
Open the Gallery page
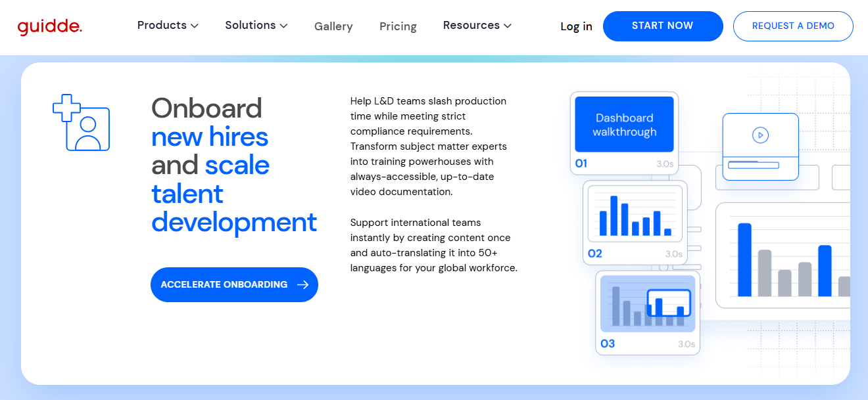pos(333,26)
